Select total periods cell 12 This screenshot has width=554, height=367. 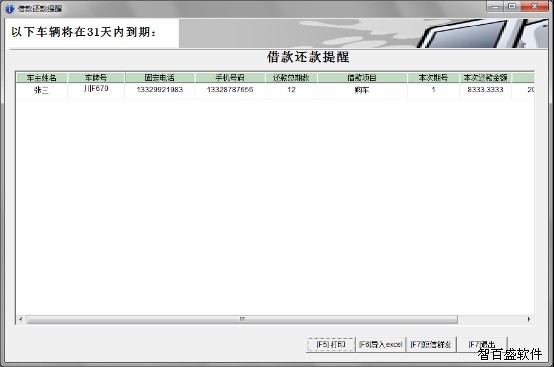[x=291, y=90]
